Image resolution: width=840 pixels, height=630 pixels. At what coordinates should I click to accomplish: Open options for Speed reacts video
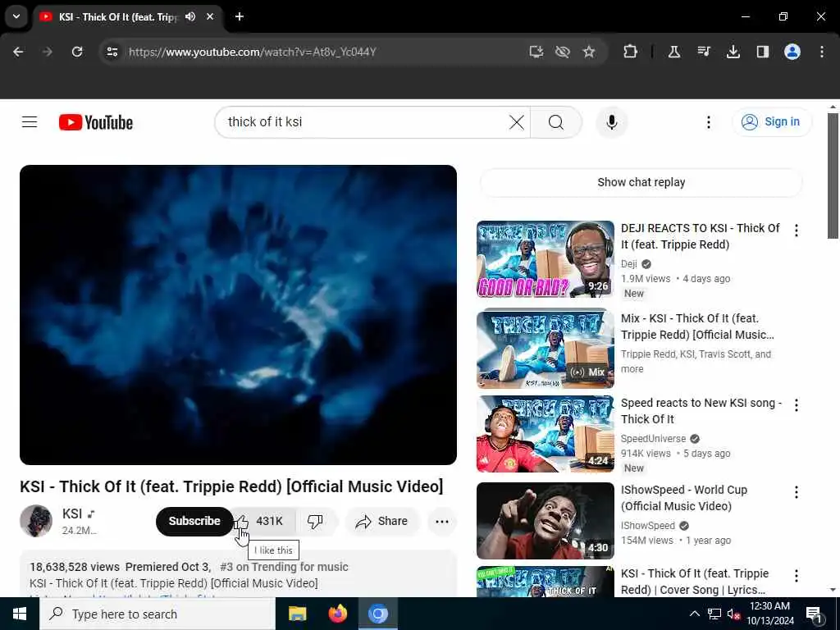797,405
